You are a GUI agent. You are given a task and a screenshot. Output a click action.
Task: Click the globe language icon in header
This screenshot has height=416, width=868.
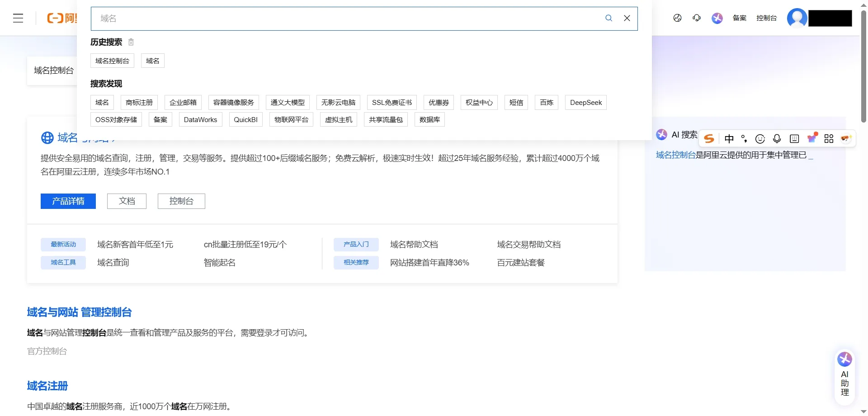[677, 18]
